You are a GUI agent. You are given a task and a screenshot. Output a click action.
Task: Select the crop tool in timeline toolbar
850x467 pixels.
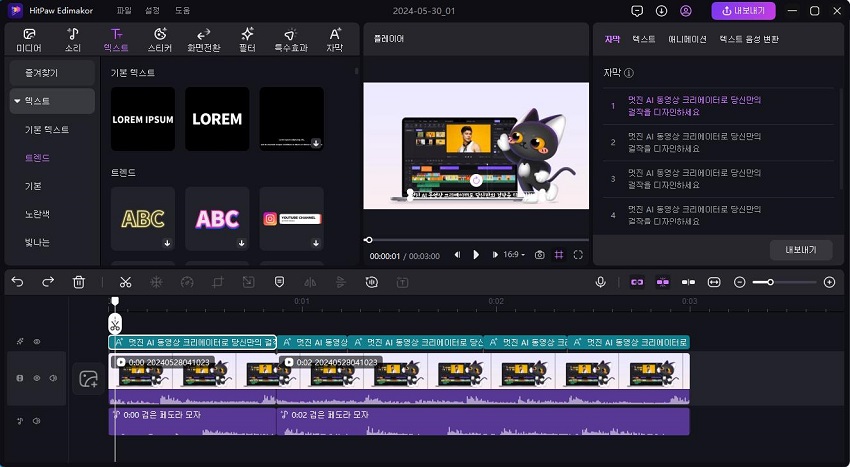(x=218, y=282)
